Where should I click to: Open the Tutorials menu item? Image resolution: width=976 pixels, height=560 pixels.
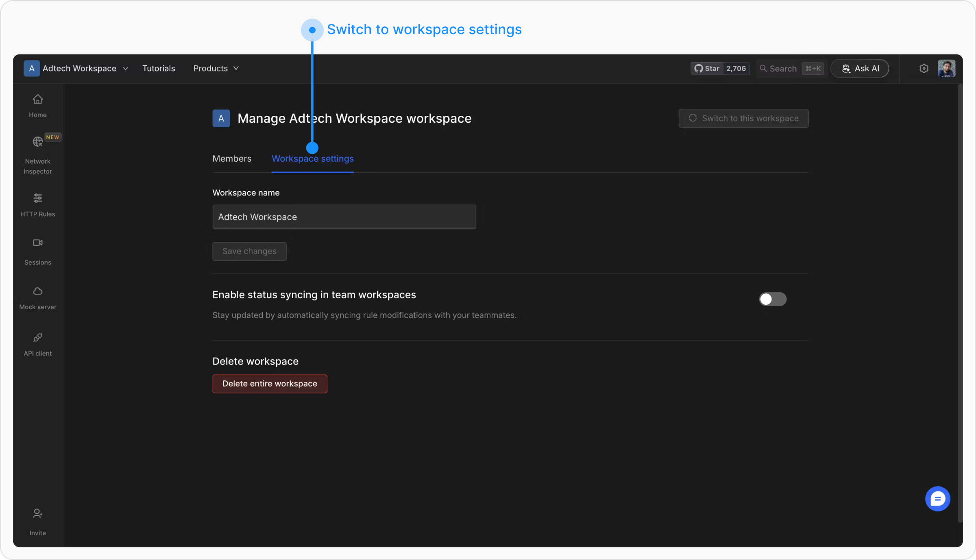tap(159, 69)
